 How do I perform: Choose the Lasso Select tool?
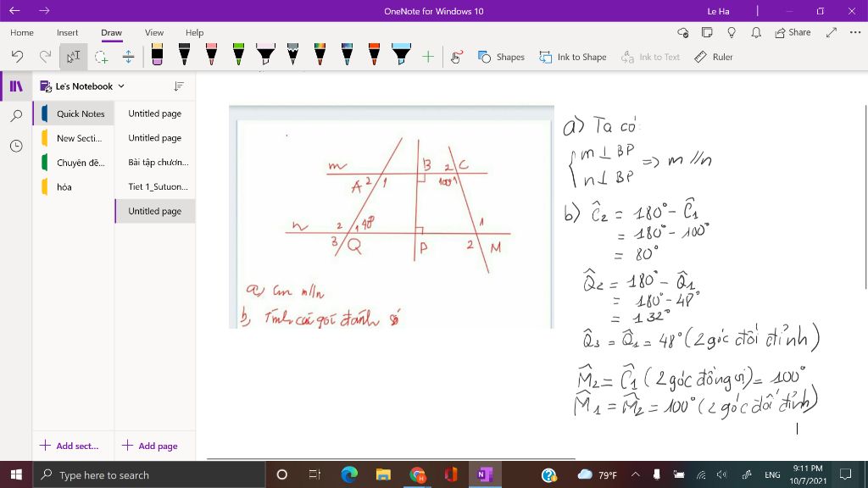pyautogui.click(x=101, y=57)
